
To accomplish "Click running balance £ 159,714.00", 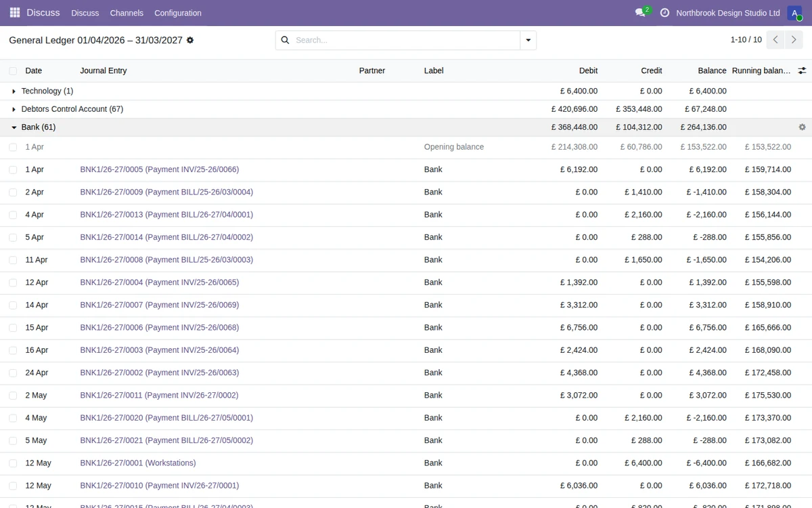I will coord(768,169).
